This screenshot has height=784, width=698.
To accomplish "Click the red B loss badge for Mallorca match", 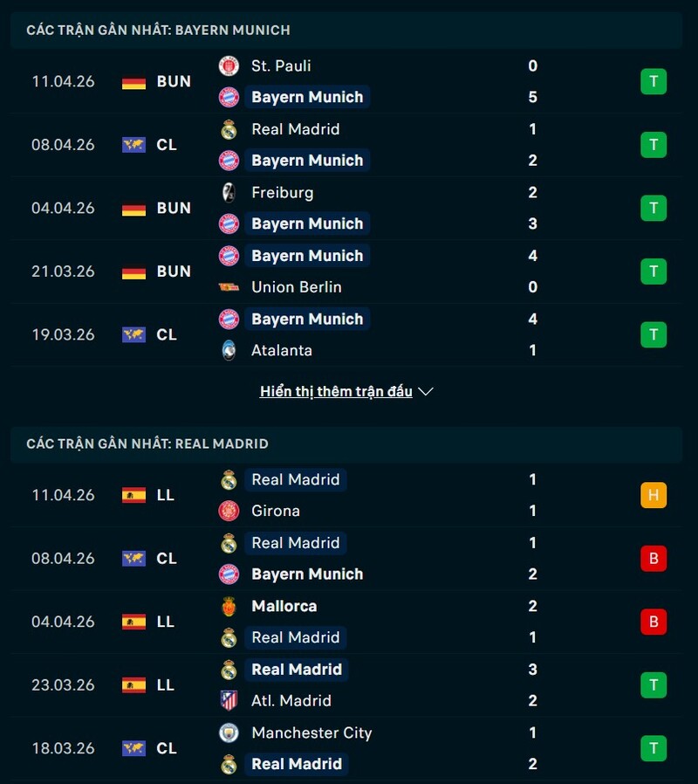I will (653, 622).
